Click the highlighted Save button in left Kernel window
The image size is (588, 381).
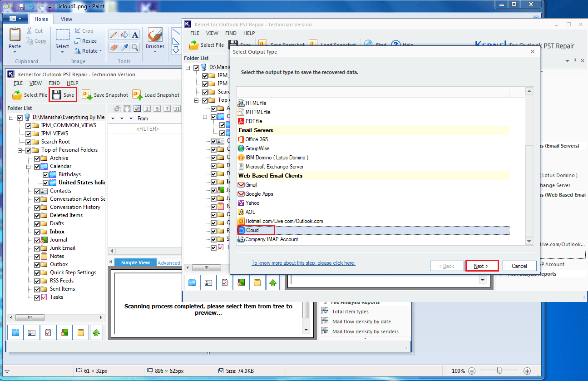click(63, 95)
